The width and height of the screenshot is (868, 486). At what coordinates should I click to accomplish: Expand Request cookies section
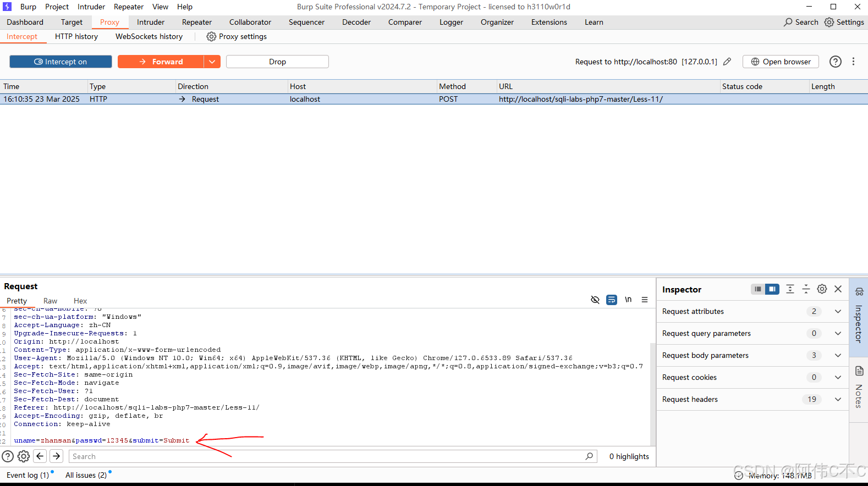(838, 377)
